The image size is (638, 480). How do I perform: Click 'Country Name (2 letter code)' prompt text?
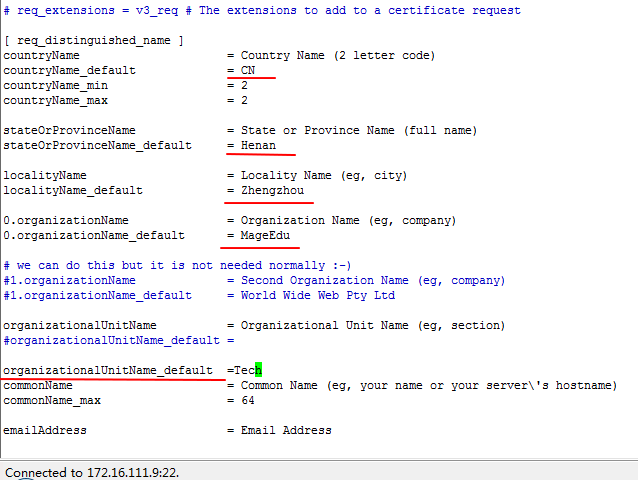click(x=338, y=55)
